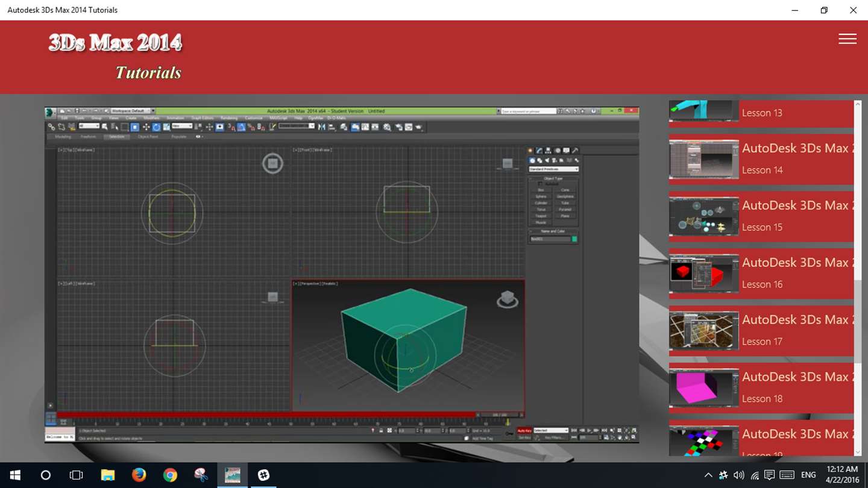
Task: Toggle the Spinner Snap button
Action: (x=261, y=127)
